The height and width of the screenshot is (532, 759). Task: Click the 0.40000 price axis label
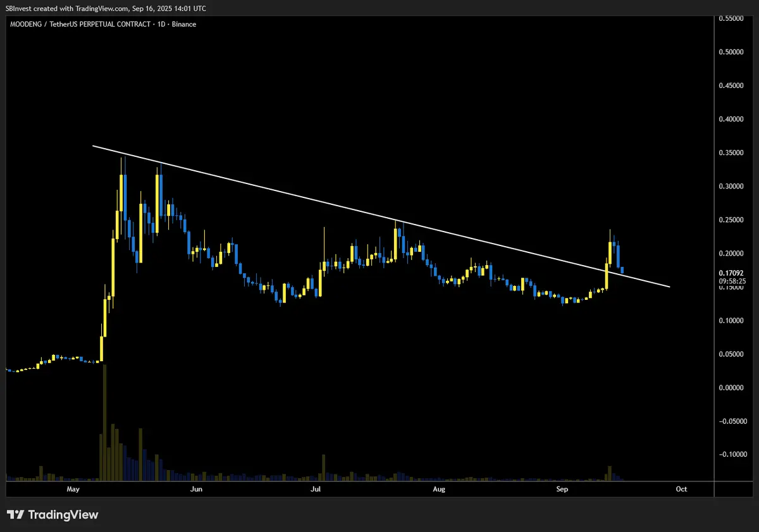[732, 120]
